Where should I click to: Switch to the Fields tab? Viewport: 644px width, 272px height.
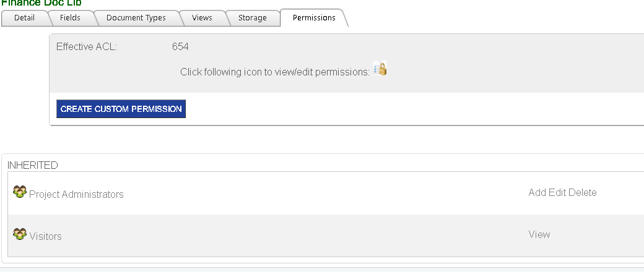click(x=70, y=18)
